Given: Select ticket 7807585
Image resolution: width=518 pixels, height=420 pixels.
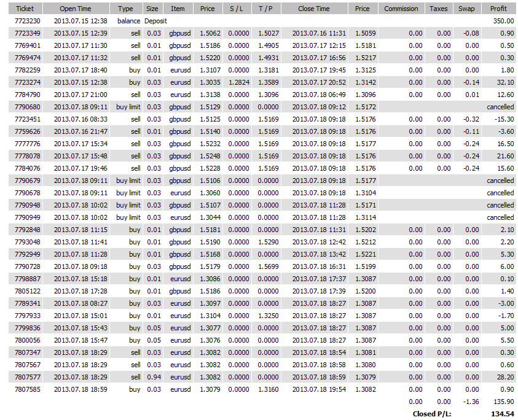Looking at the screenshot, I should (x=28, y=389).
